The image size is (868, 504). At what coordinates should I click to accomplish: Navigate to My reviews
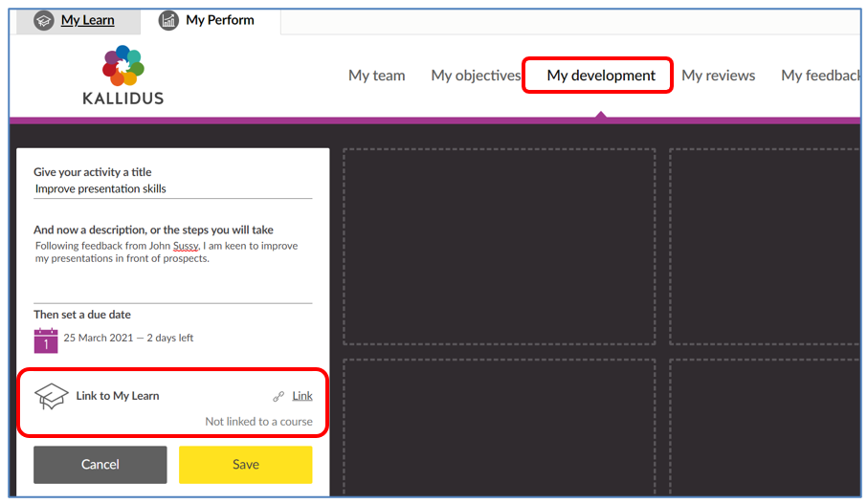click(x=718, y=76)
